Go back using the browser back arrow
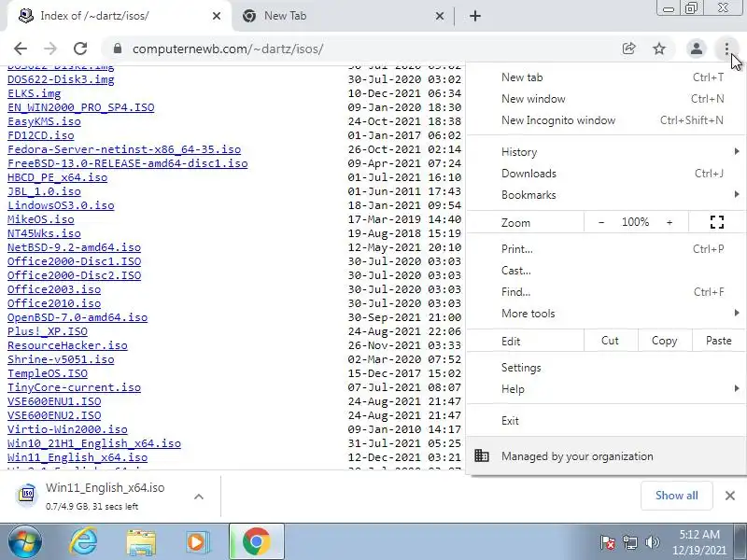 21,49
